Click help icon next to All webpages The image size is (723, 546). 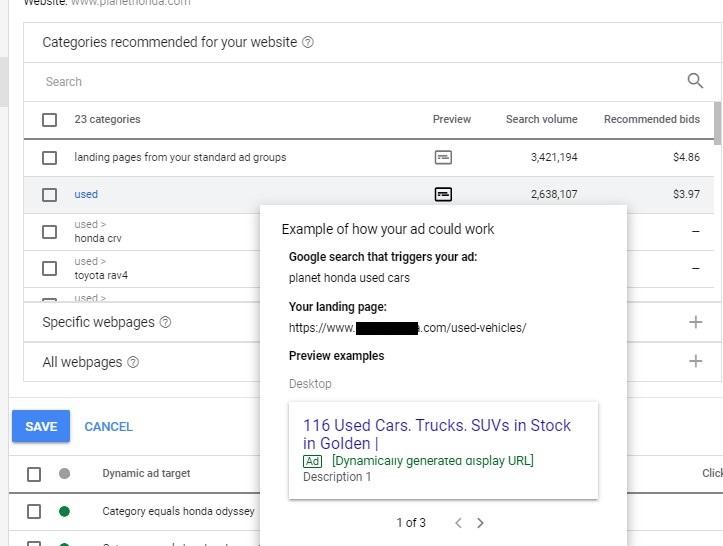133,362
